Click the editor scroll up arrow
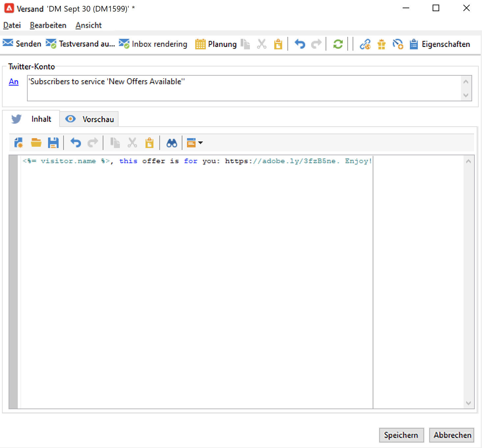The height and width of the screenshot is (448, 482). coord(469,161)
